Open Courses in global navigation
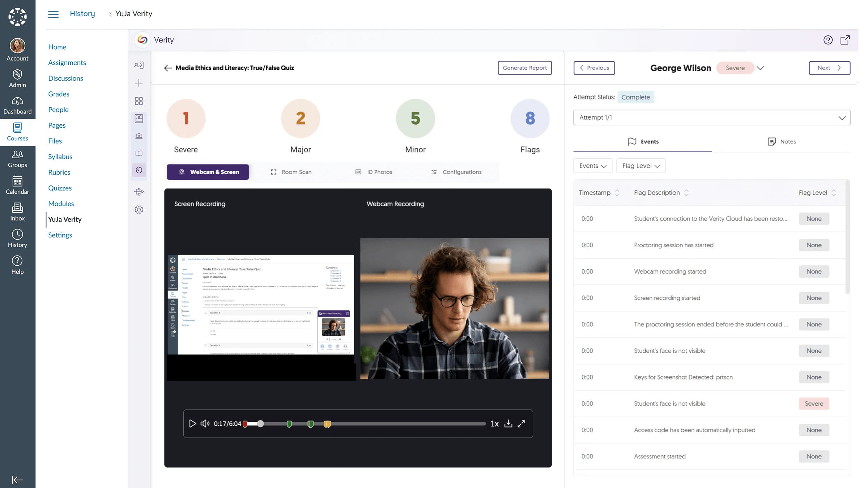 [17, 132]
